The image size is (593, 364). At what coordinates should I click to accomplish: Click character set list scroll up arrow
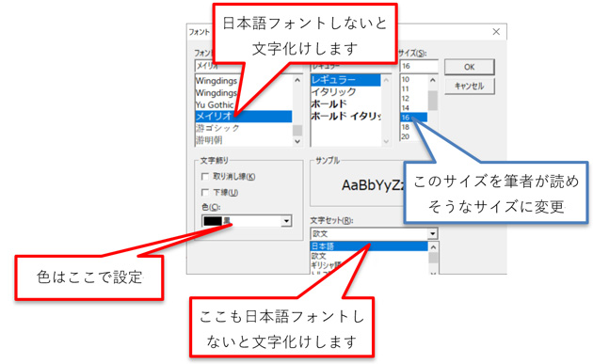point(433,246)
